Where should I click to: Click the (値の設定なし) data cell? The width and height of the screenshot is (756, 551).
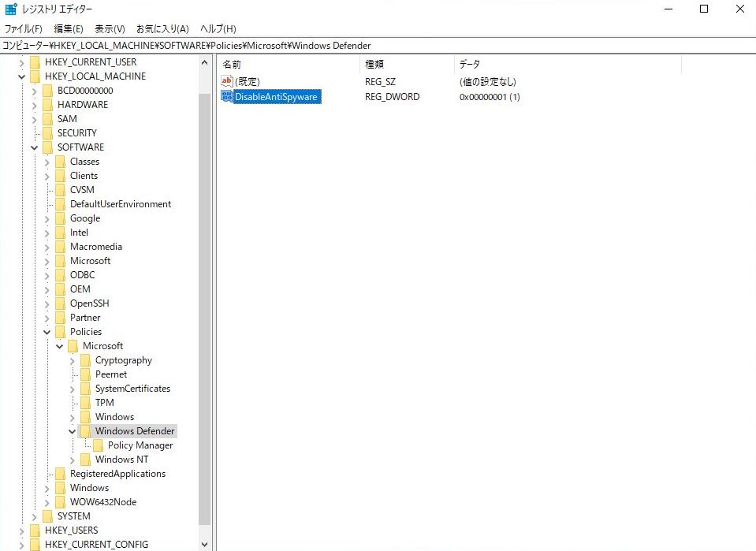pyautogui.click(x=487, y=81)
